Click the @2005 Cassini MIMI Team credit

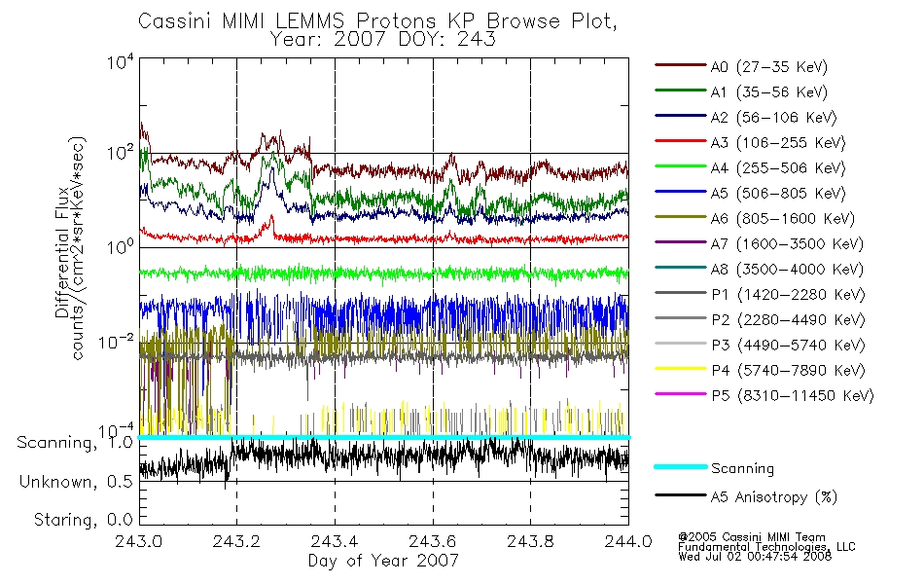(752, 537)
